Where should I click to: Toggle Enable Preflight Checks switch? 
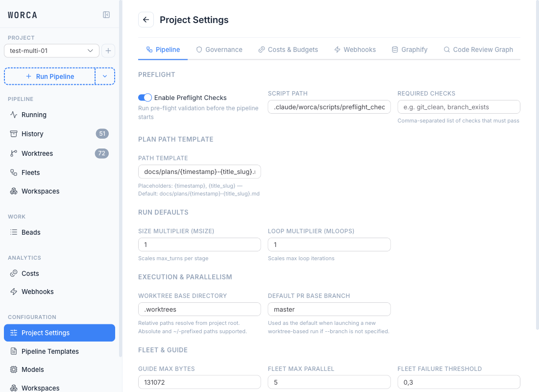(x=145, y=98)
